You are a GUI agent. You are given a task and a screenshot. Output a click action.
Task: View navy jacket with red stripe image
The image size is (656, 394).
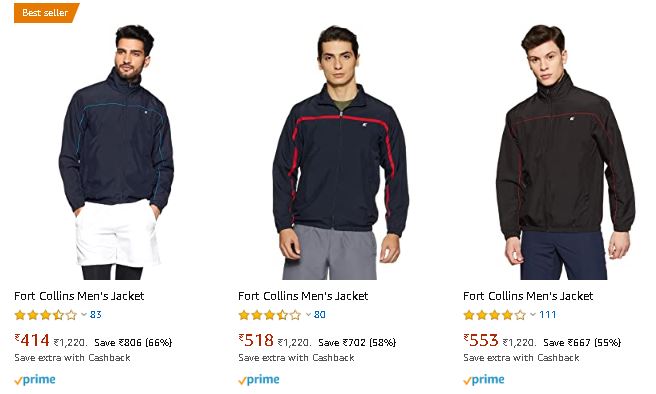pos(340,153)
